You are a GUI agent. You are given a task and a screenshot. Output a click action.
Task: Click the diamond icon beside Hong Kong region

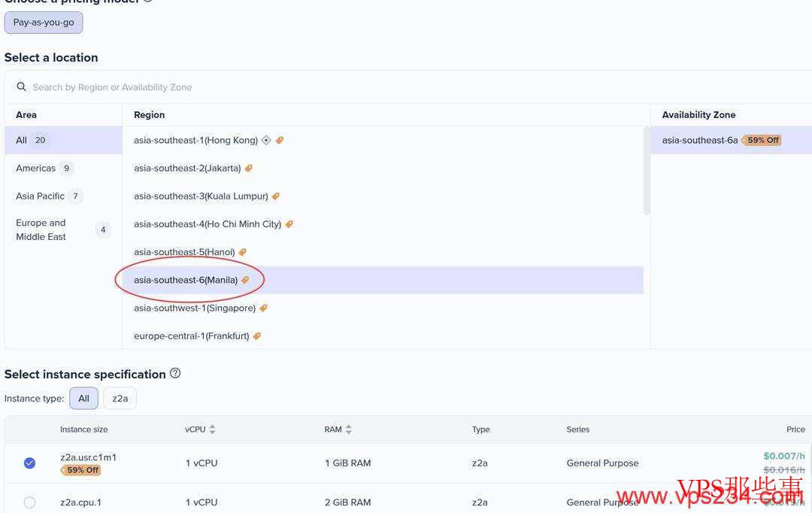(266, 140)
